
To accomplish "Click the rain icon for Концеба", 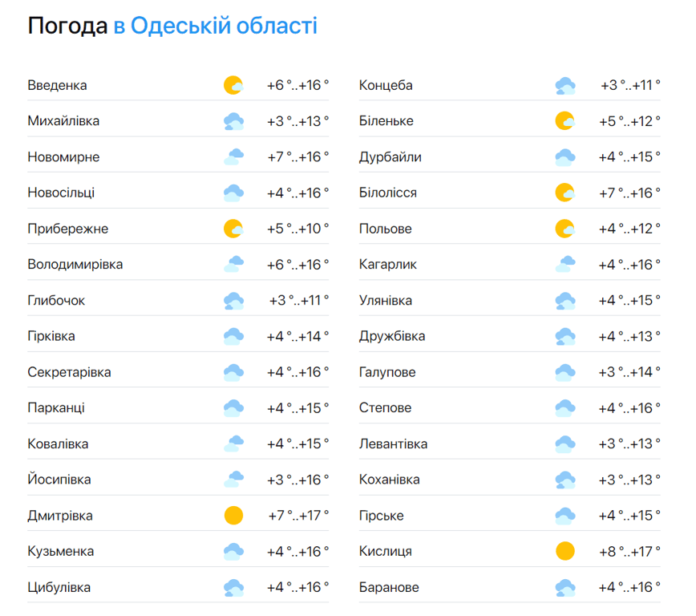I will pyautogui.click(x=565, y=85).
